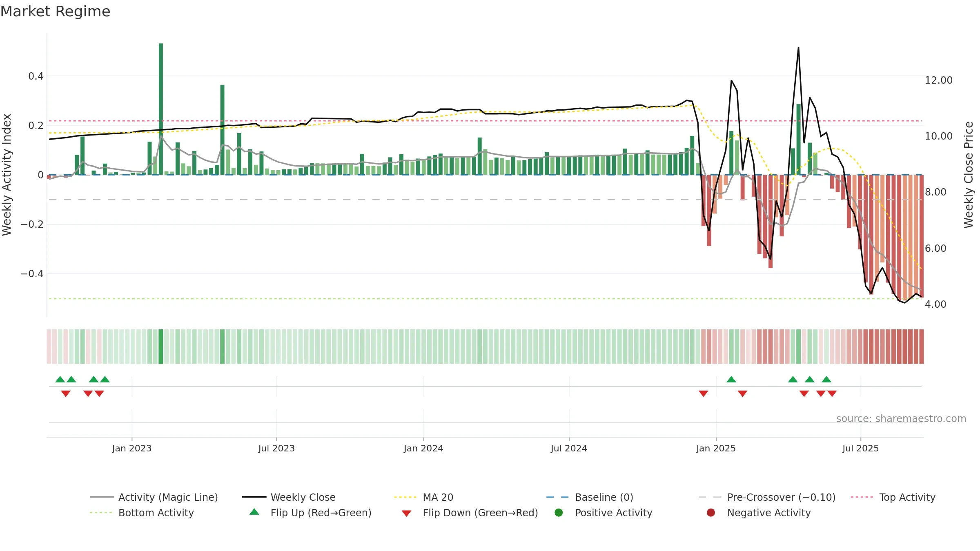Click the Market Regime chart title
980x551 pixels.
tap(55, 11)
